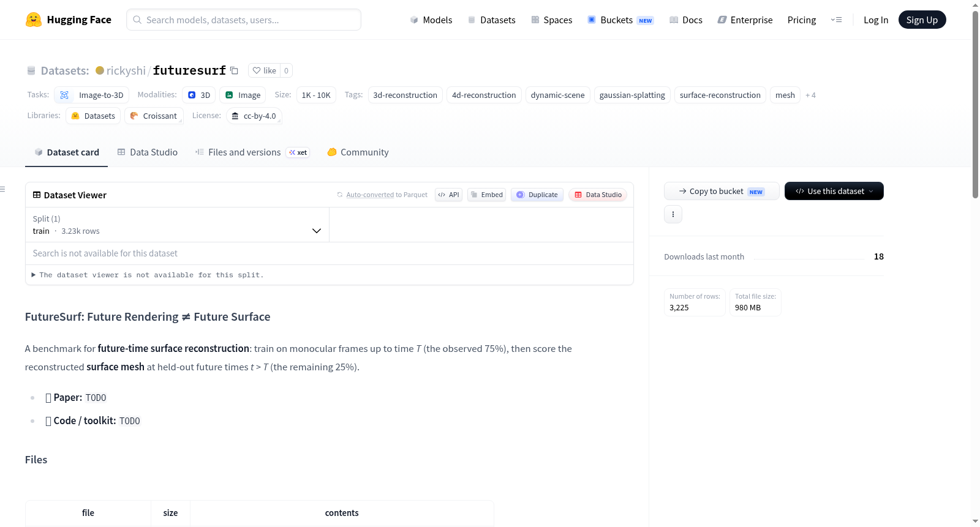
Task: Select the cc-by-4.0 license tag
Action: coord(254,116)
